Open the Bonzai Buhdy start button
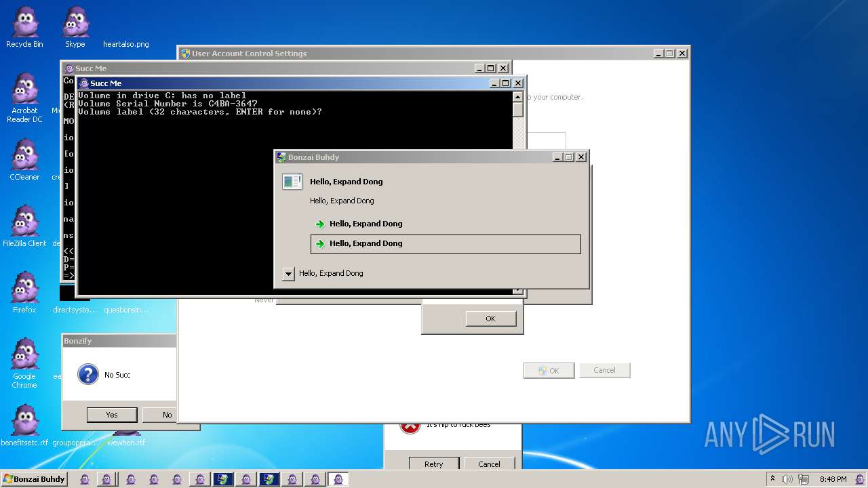The width and height of the screenshot is (868, 488). [34, 479]
